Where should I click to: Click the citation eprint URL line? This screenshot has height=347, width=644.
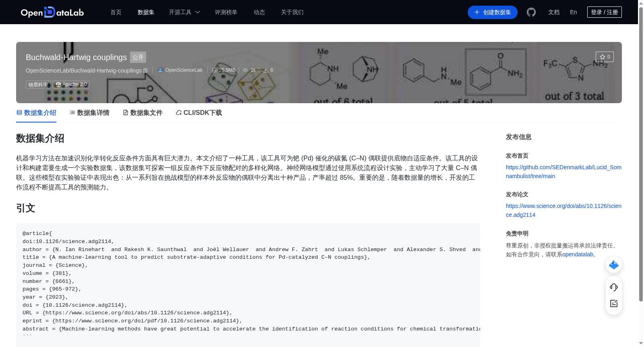click(x=132, y=321)
